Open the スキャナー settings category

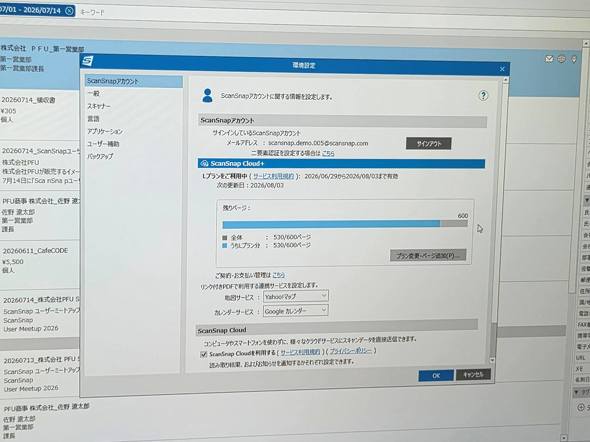pos(99,106)
